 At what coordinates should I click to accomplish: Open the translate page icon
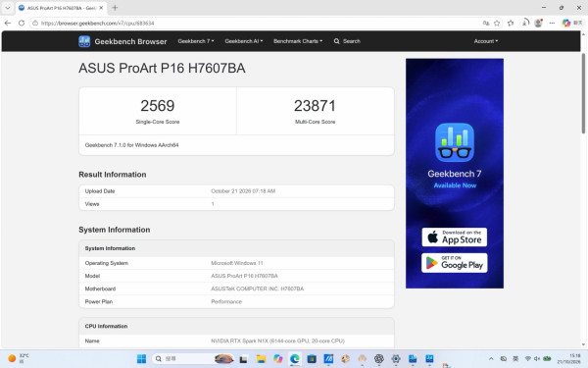click(x=486, y=23)
